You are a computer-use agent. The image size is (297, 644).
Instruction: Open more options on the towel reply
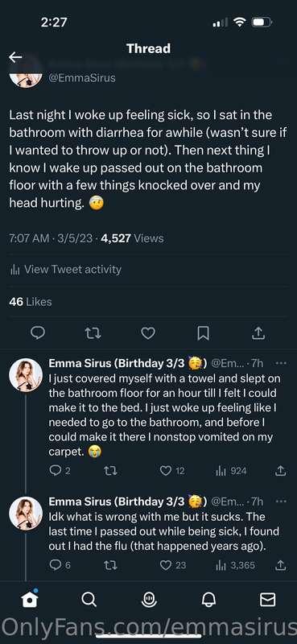(281, 363)
